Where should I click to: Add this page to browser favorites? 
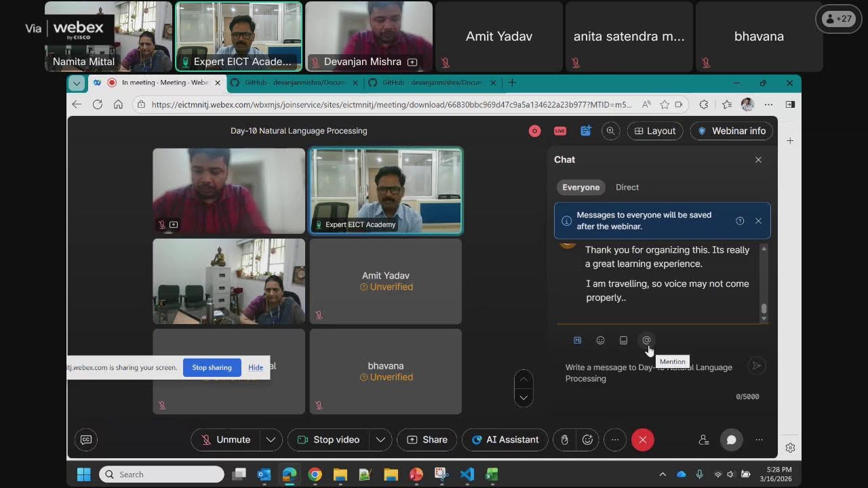[665, 104]
